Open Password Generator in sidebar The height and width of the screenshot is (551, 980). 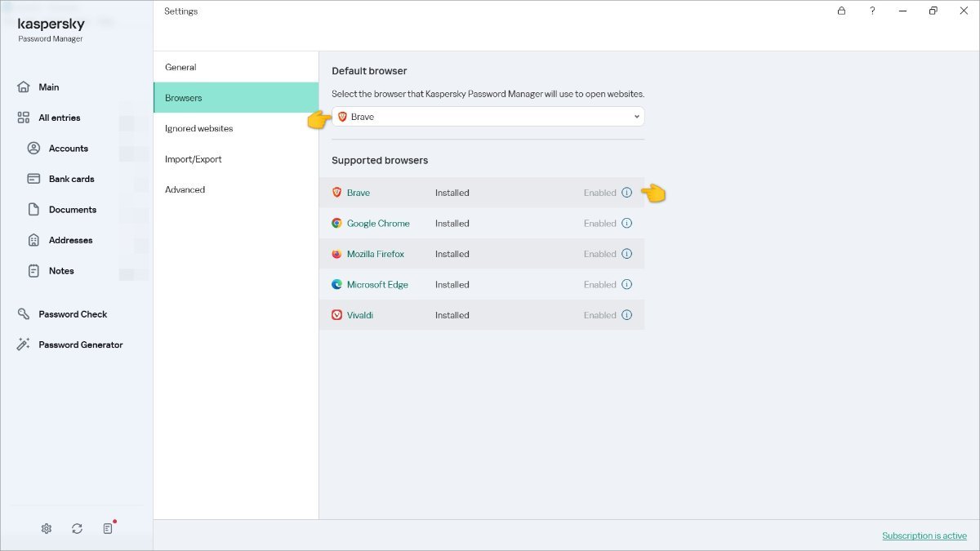coord(80,344)
